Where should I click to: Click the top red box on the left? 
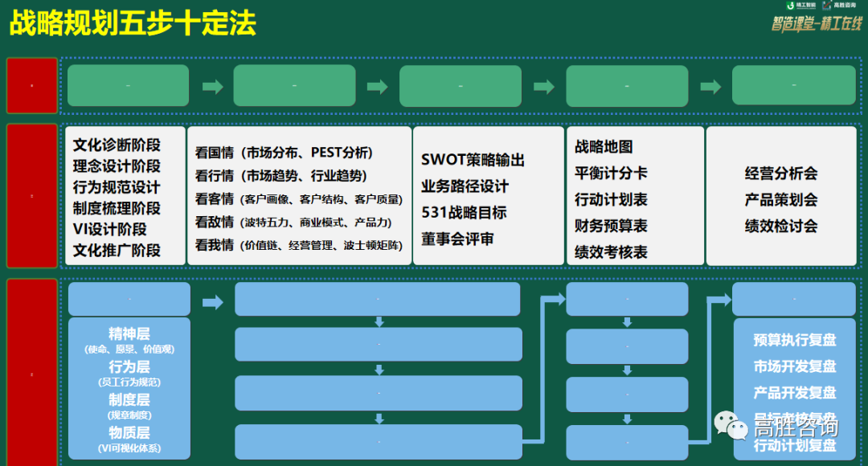32,86
